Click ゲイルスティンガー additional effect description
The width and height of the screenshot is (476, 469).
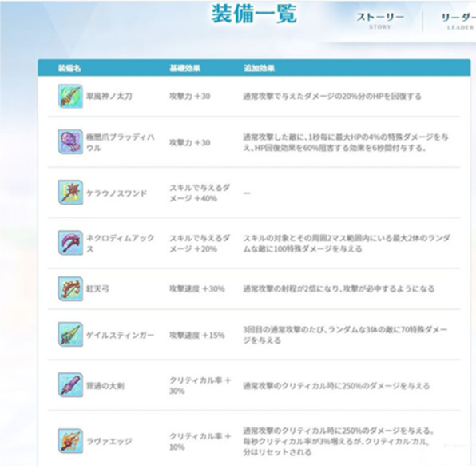click(345, 335)
